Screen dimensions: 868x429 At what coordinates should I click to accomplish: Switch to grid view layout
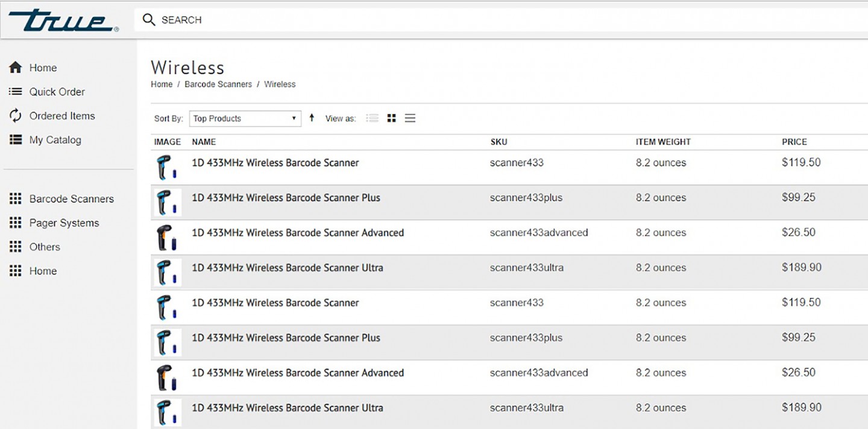pyautogui.click(x=391, y=118)
